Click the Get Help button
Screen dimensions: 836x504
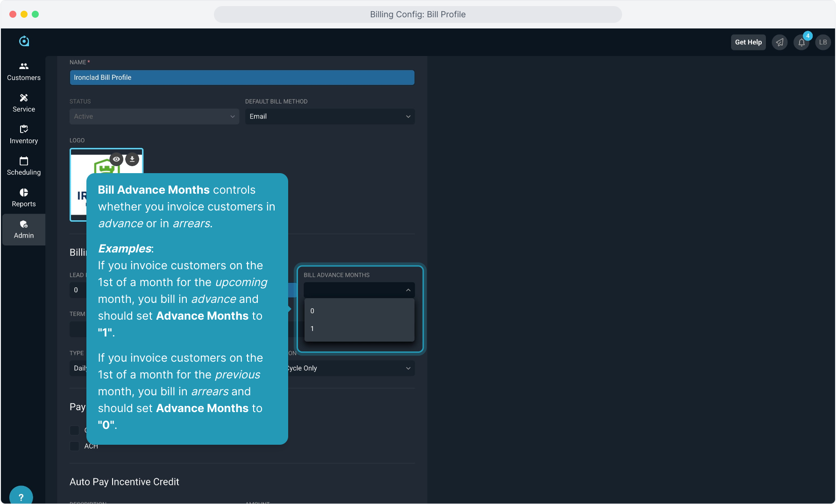[x=748, y=42]
